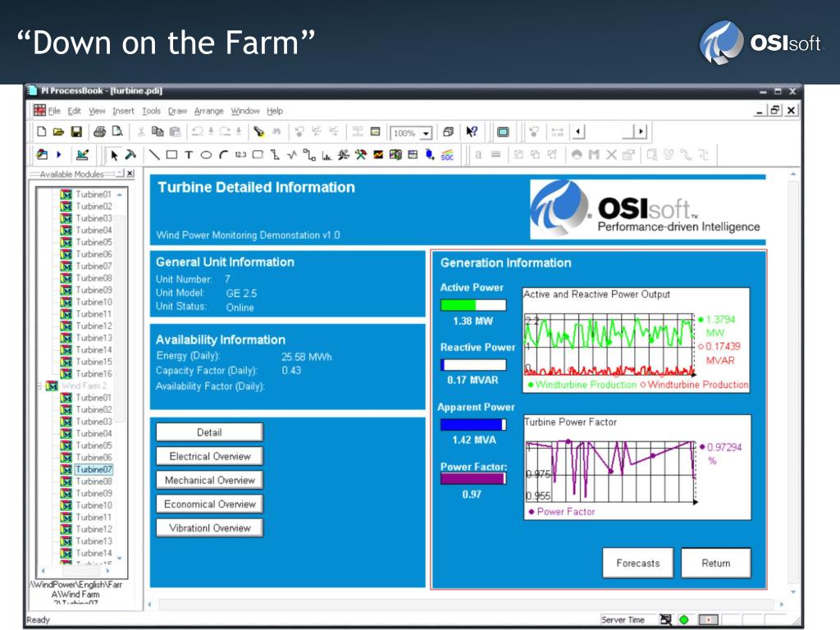Viewport: 840px width, 630px height.
Task: Toggle docking of Available Modules panel
Action: pos(121,174)
